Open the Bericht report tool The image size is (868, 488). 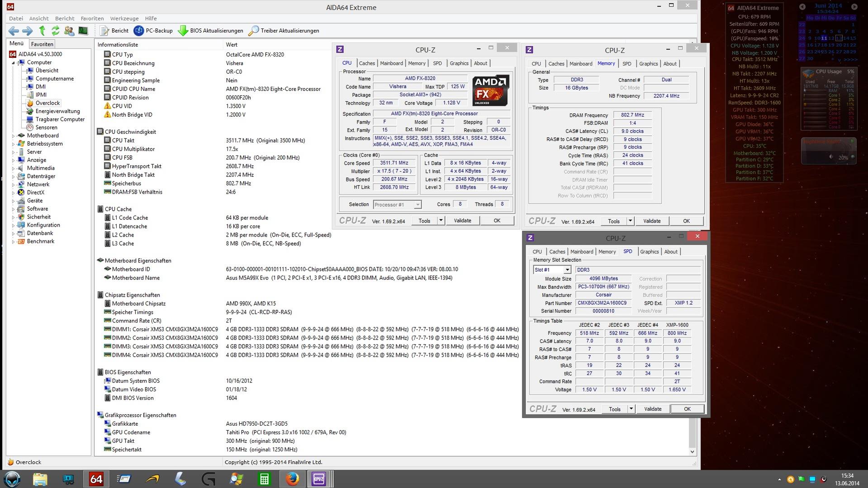[x=114, y=31]
